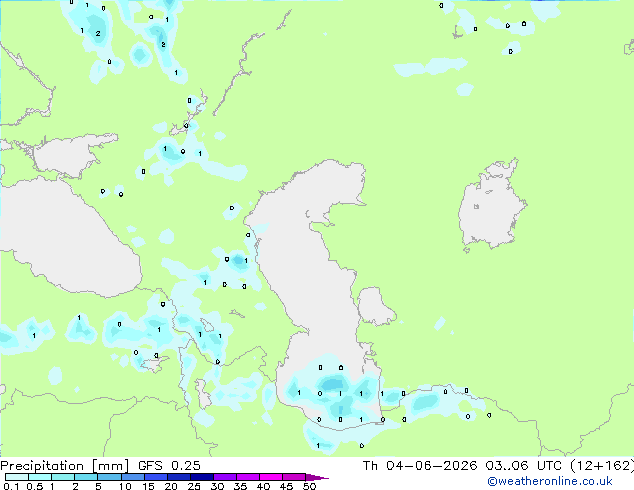Image resolution: width=634 pixels, height=490 pixels.
Task: Click the legend arrow tip above 50 mm
Action: pyautogui.click(x=317, y=477)
